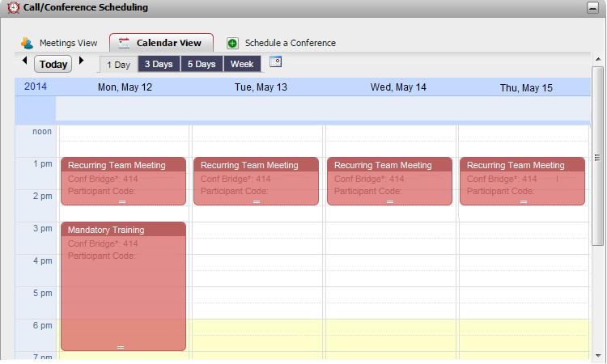Select the 3 Days view
The image size is (607, 364).
coord(159,64)
